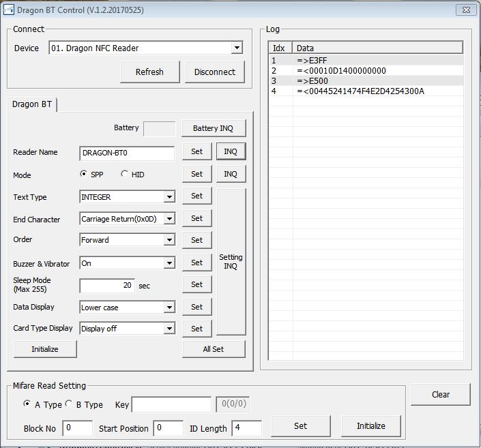This screenshot has width=481, height=448.
Task: Click Set next to End Character
Action: pos(197,218)
